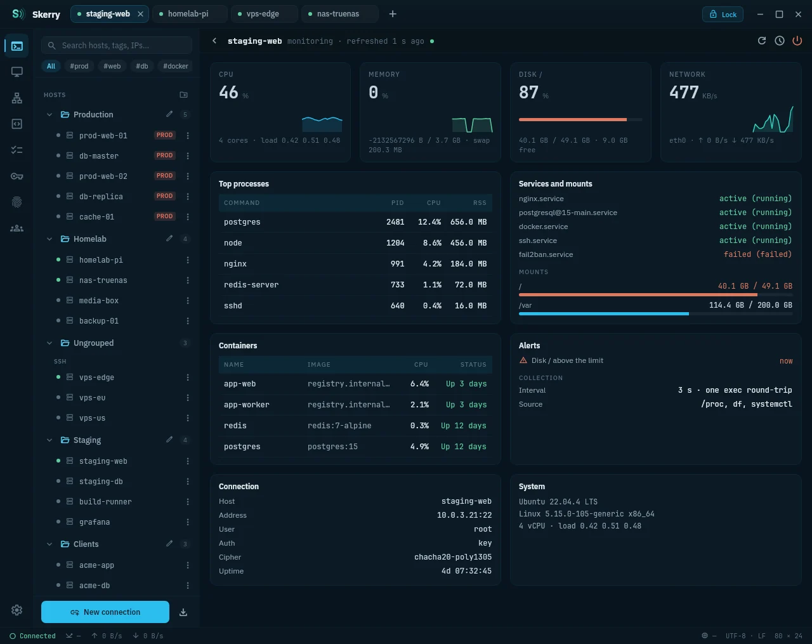Edit the Staging group pencil icon
Viewport: 812px width, 644px height.
(169, 440)
